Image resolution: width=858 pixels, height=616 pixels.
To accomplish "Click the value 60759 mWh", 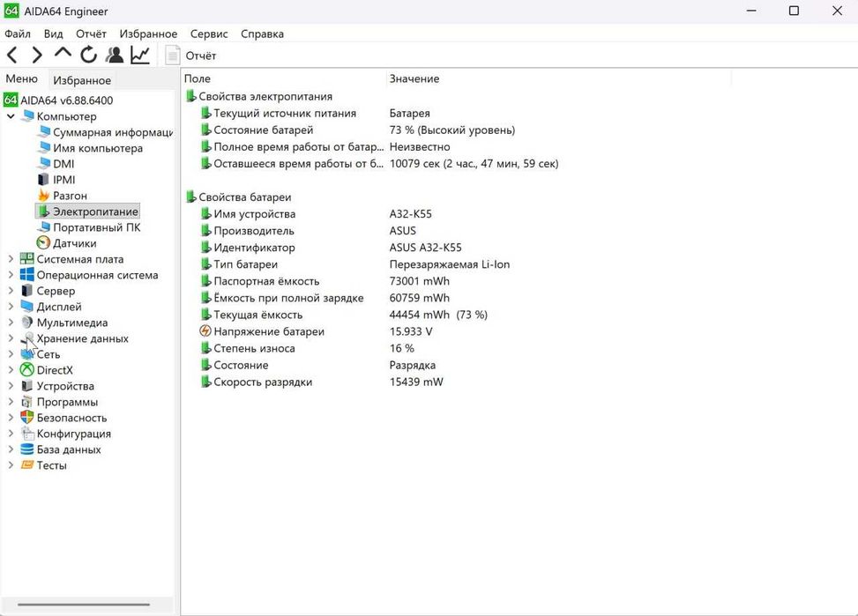I will 419,298.
